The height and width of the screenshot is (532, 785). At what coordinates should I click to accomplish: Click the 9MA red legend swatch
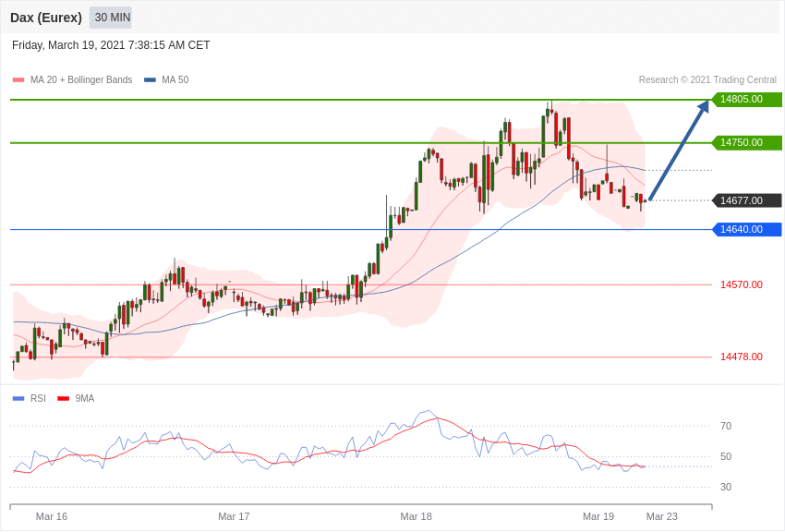pos(64,398)
